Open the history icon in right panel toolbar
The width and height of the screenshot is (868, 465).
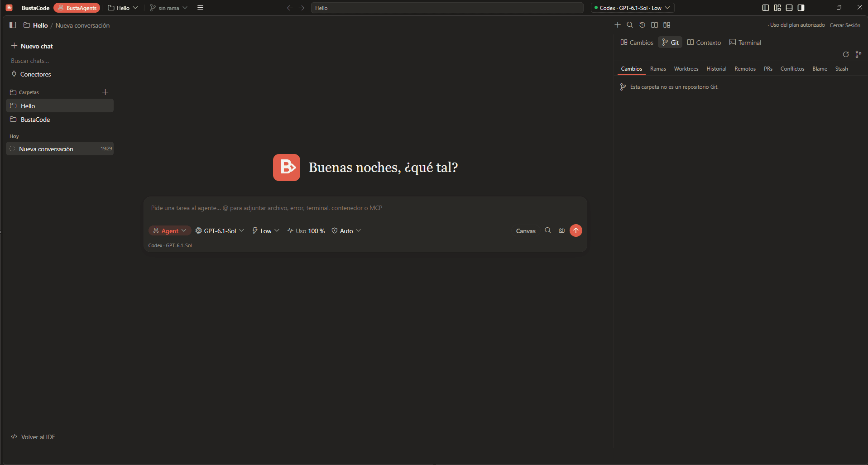coord(642,24)
